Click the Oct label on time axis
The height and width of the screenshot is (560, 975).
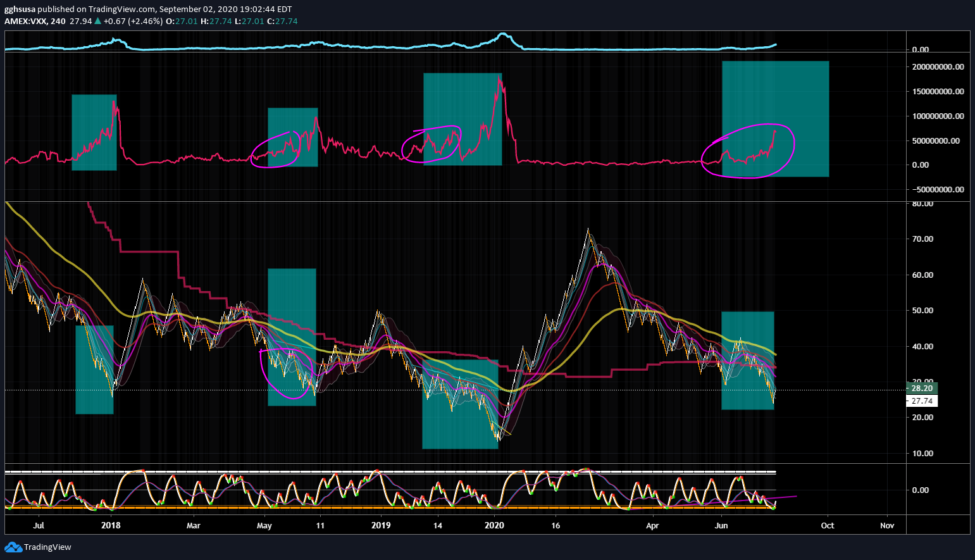click(x=828, y=526)
